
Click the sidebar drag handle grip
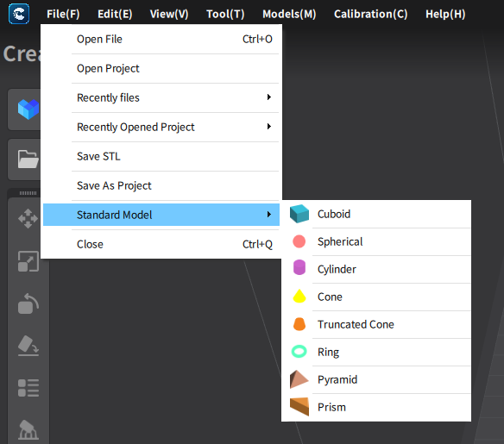pyautogui.click(x=28, y=193)
